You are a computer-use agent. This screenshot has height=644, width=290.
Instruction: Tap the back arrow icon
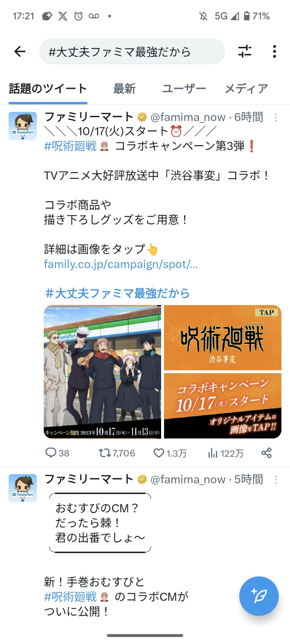(20, 52)
